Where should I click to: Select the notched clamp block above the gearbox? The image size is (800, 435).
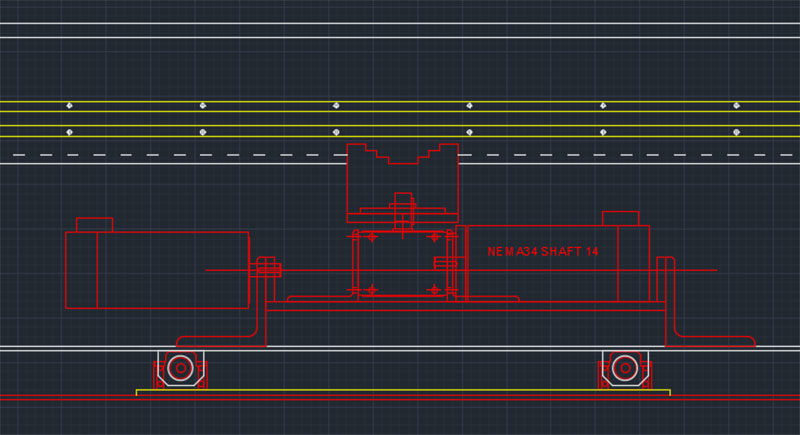[x=403, y=183]
